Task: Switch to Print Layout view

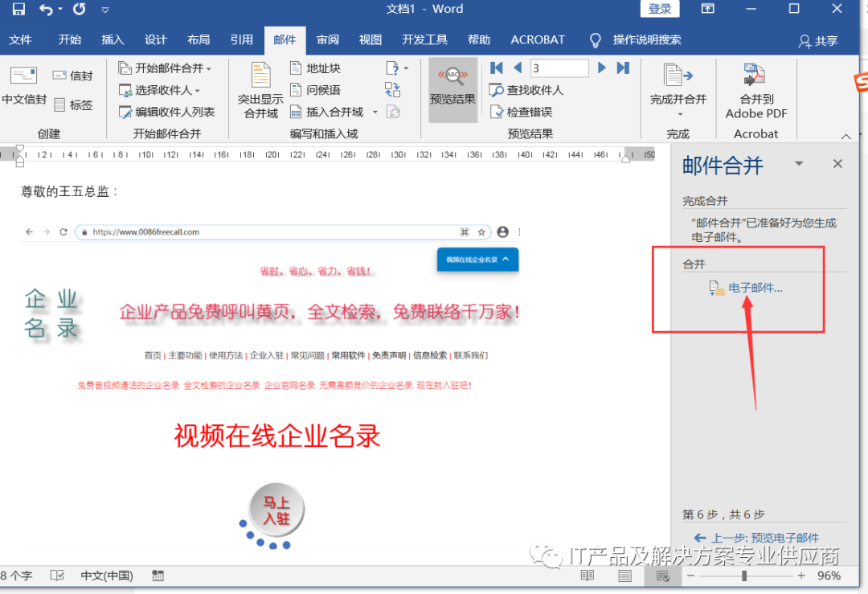Action: tap(625, 576)
